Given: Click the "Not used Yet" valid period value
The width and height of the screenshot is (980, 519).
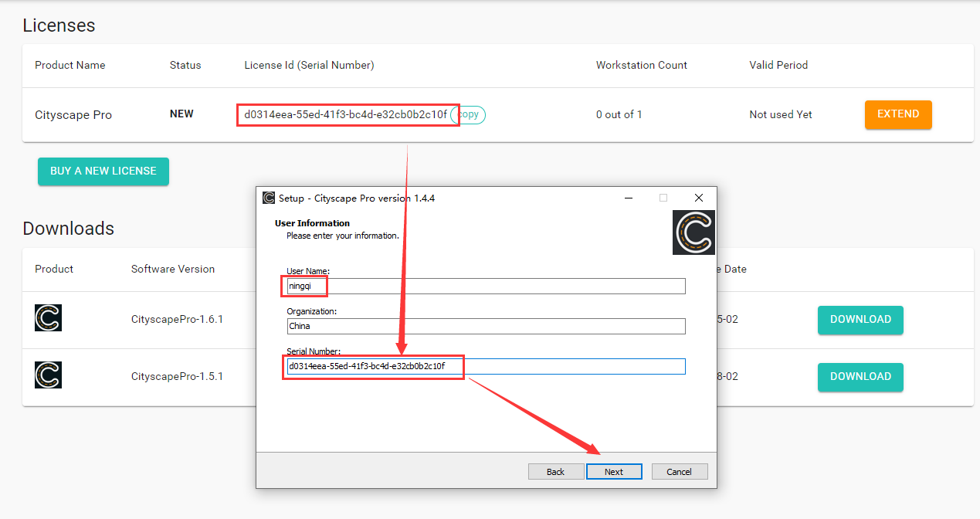Looking at the screenshot, I should pyautogui.click(x=781, y=114).
